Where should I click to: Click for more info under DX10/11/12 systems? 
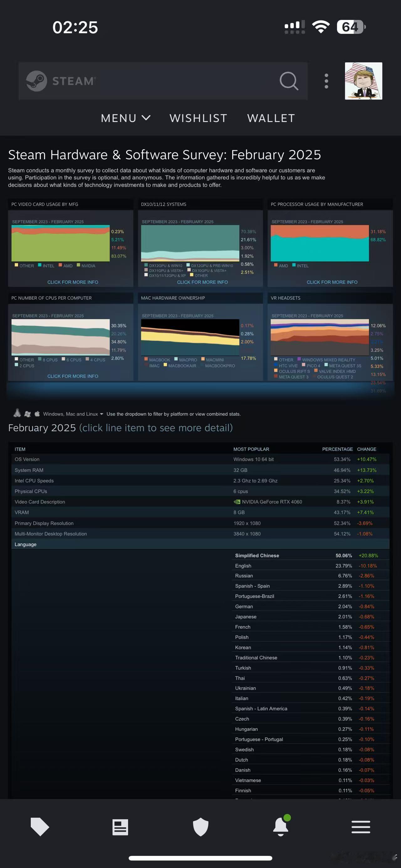pos(202,282)
